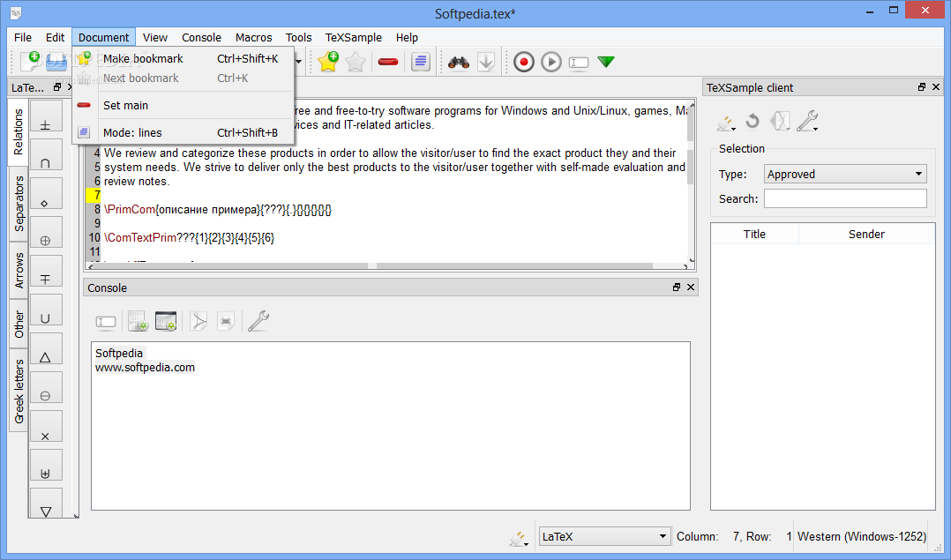Switch to the Separators tab

tap(19, 204)
